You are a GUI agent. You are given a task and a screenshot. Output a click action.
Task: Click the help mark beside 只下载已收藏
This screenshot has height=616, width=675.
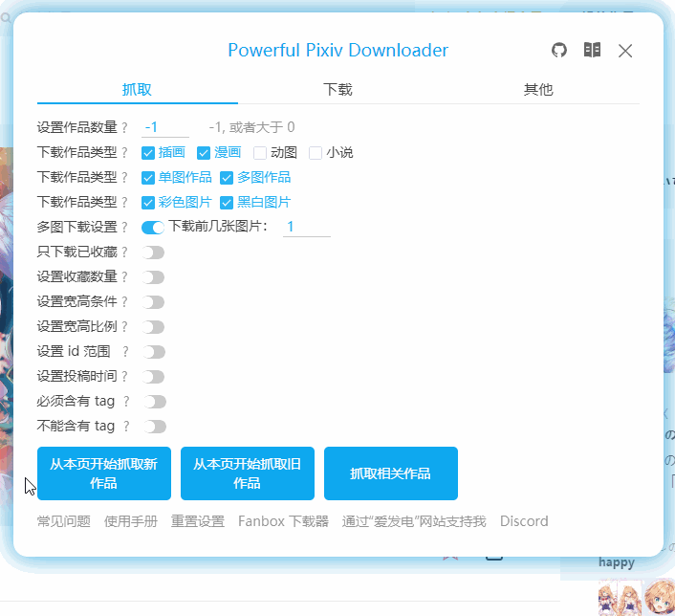pos(124,252)
